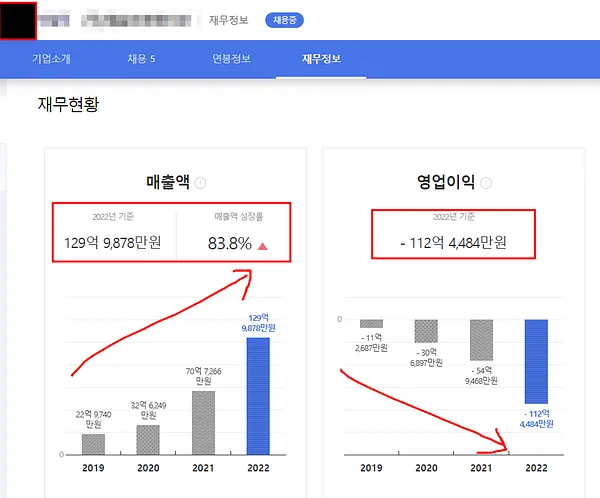Click the 2022 blue operating profit bar
The width and height of the screenshot is (600, 498).
coord(536,361)
